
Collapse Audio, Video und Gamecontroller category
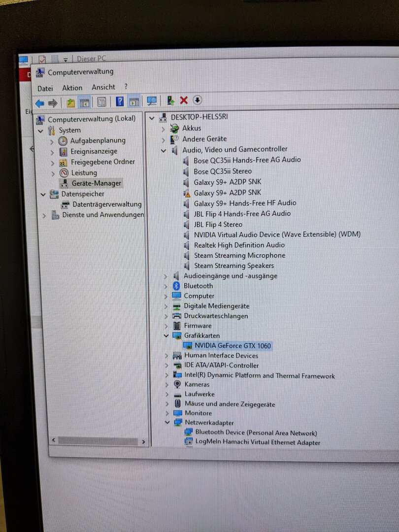tap(164, 151)
